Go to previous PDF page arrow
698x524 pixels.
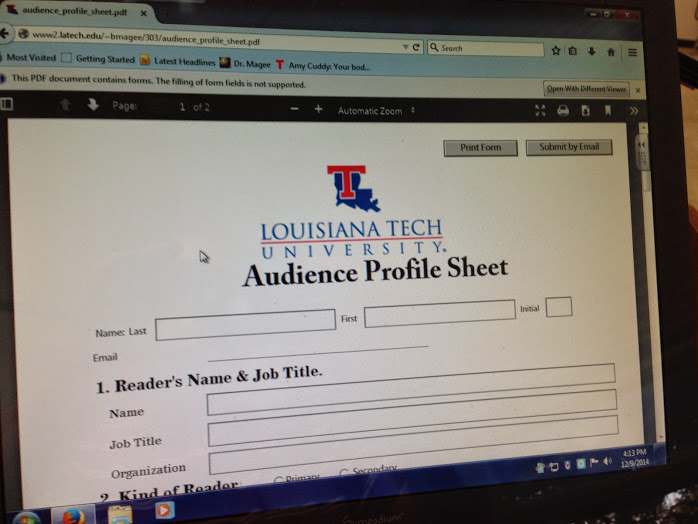65,105
